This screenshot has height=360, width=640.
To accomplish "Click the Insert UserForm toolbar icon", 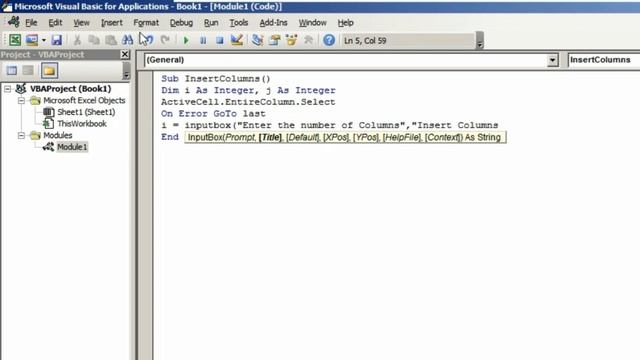I will [x=31, y=40].
